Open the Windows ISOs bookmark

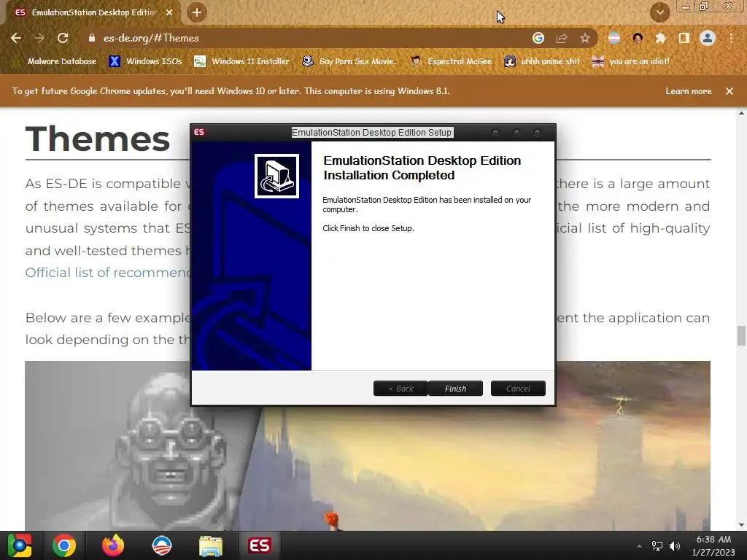pyautogui.click(x=146, y=61)
